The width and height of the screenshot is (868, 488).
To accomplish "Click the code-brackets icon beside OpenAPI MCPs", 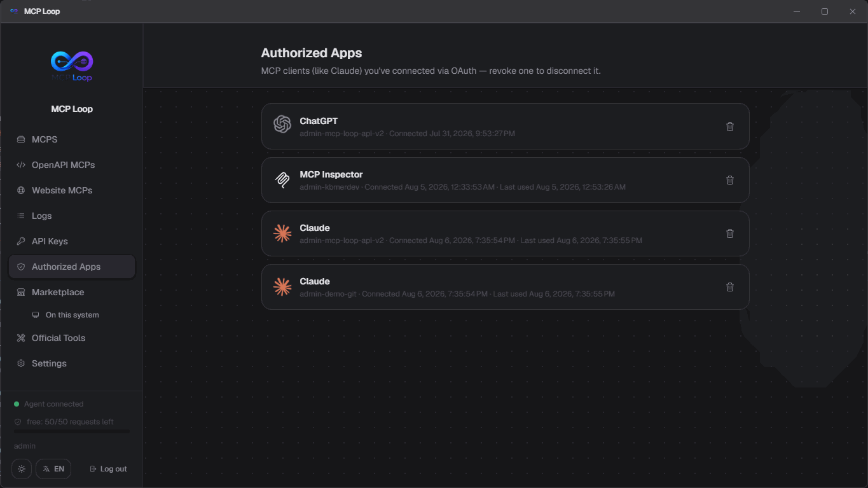I will point(21,165).
